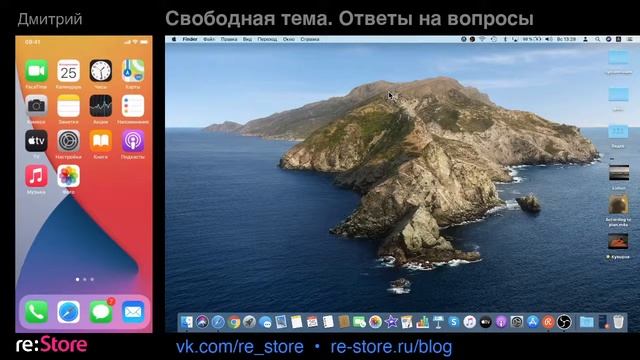Open Calendar icon in the Mac dock

coord(312,322)
